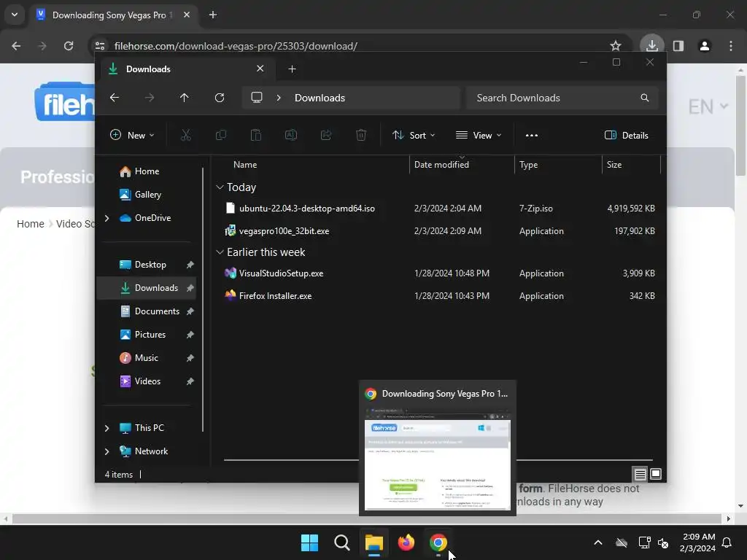Click the Chrome address bar URL
Image resolution: width=747 pixels, height=560 pixels.
(x=236, y=46)
